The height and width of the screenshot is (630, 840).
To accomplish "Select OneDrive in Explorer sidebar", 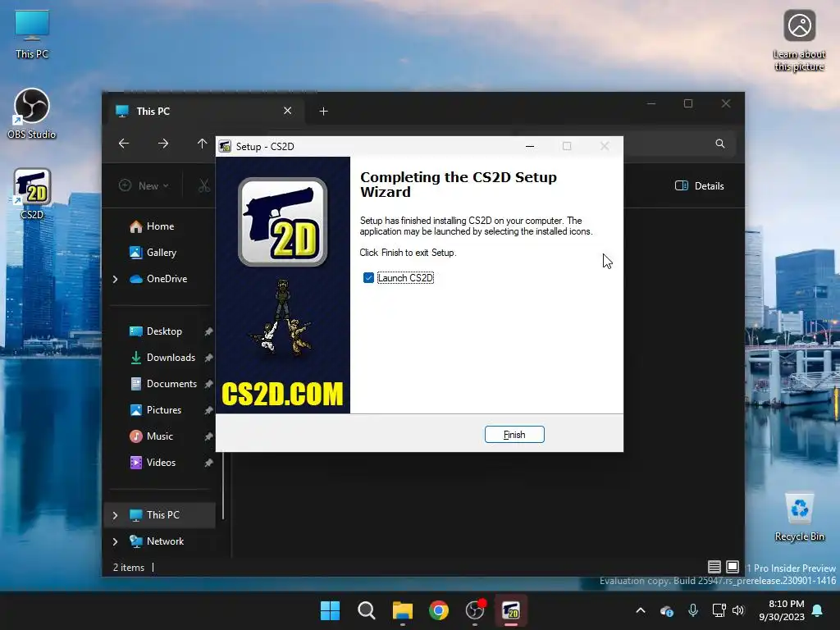I will (166, 279).
